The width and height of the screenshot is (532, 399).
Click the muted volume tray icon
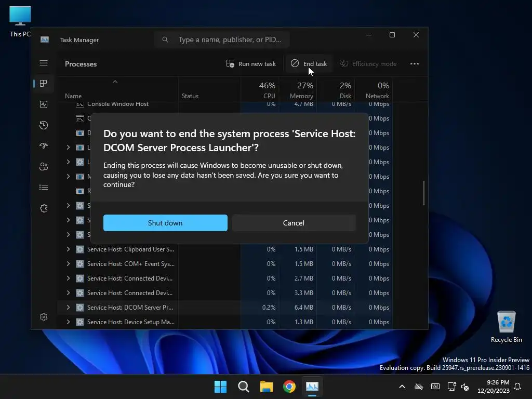click(465, 387)
